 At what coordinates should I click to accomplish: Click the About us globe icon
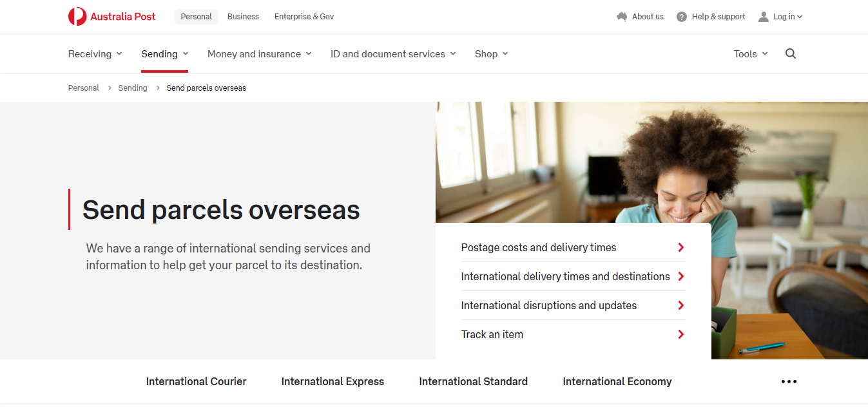click(x=621, y=16)
